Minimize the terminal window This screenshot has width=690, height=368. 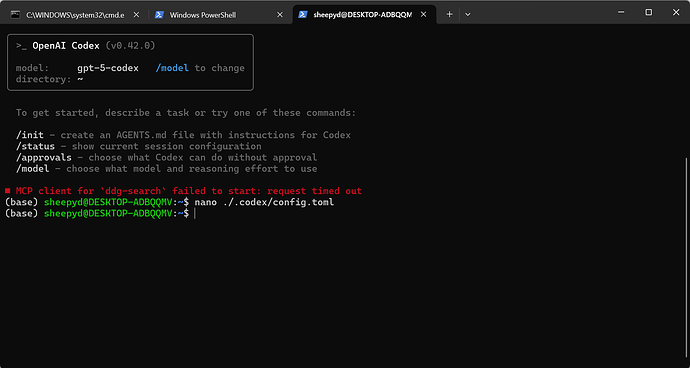click(x=621, y=12)
